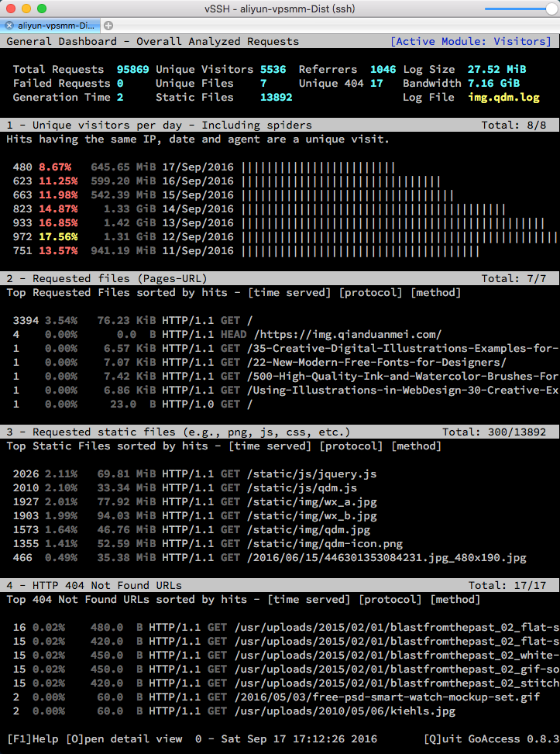Click the red close window button

[x=10, y=9]
